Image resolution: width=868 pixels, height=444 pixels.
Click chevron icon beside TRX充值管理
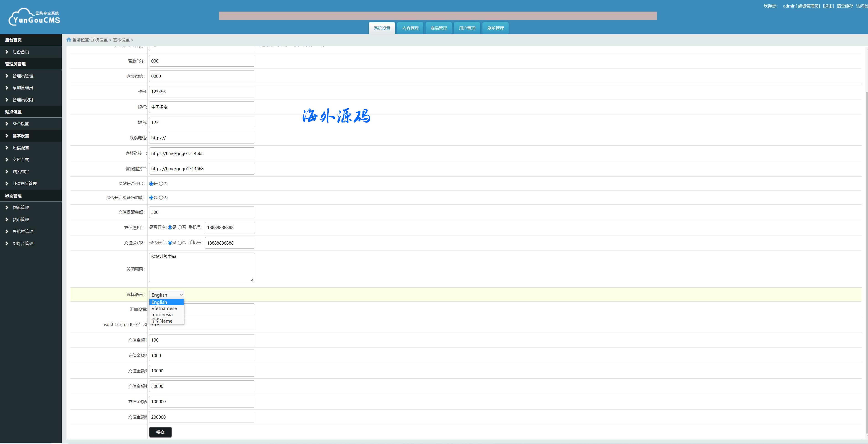(7, 183)
